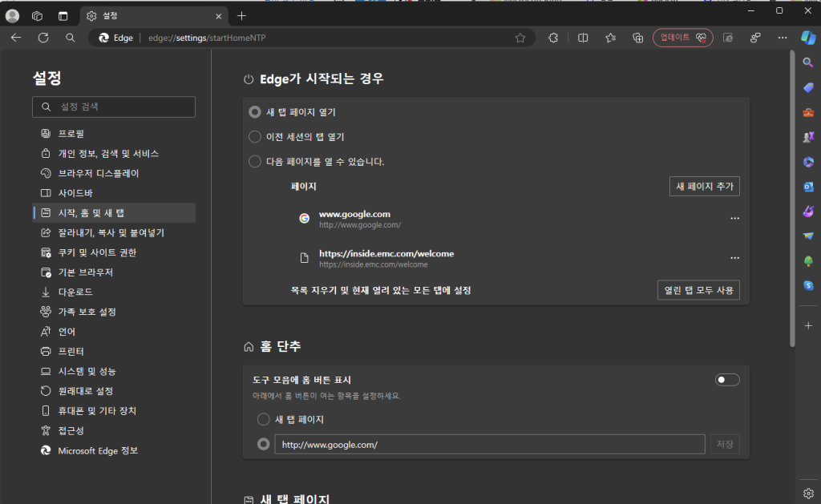Open more options for www.google.com page

click(734, 218)
